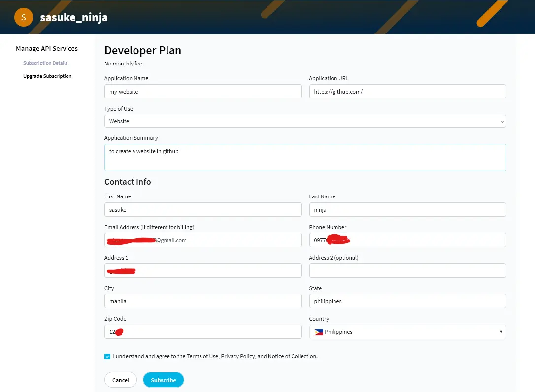The height and width of the screenshot is (392, 535).
Task: Focus the Last Name field
Action: click(407, 209)
